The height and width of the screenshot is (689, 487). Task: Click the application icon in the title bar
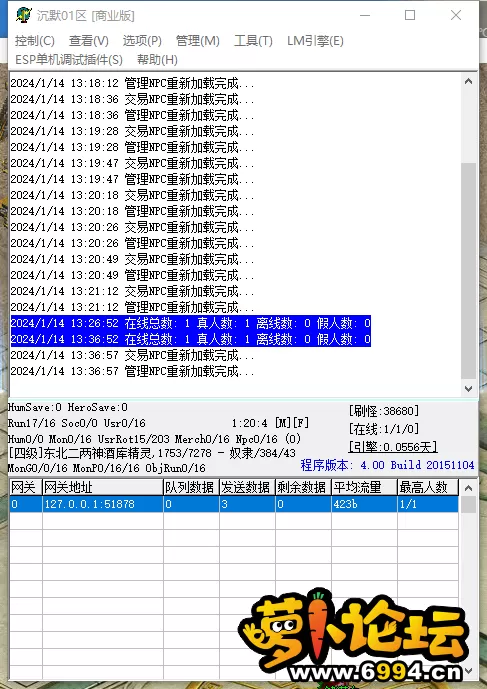click(23, 15)
